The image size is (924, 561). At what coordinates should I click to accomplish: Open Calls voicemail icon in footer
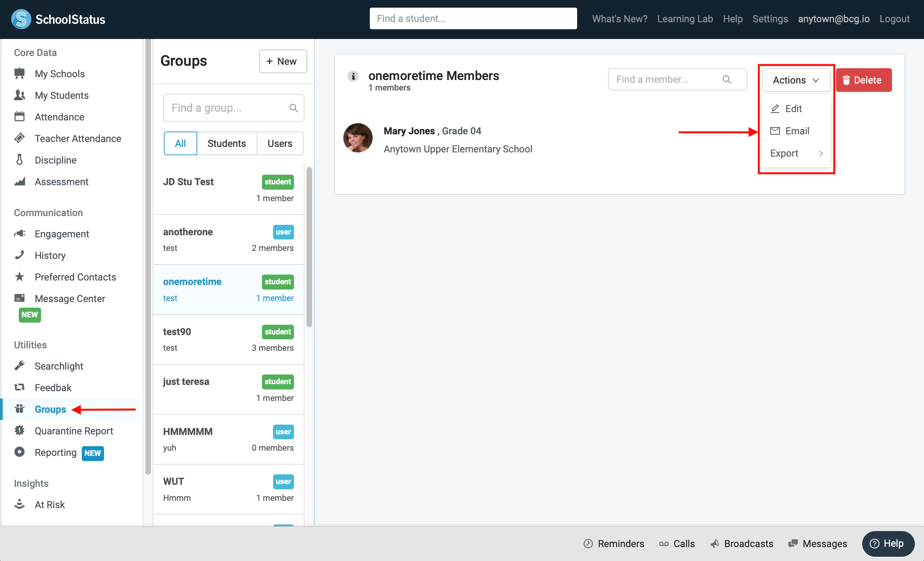(x=664, y=543)
